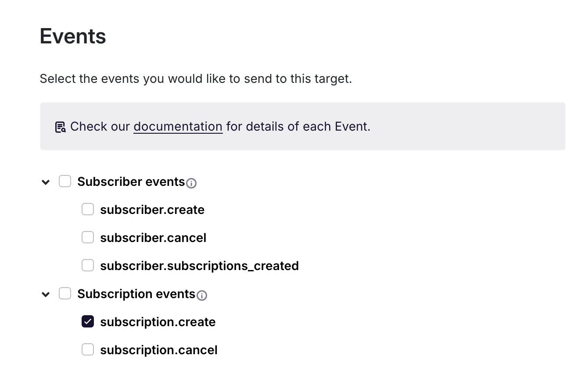
Task: Check the subscriber.cancel event
Action: point(88,237)
